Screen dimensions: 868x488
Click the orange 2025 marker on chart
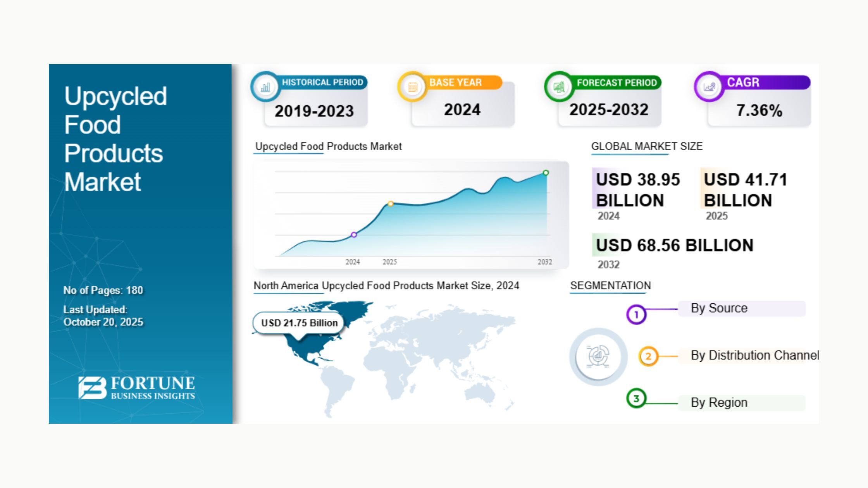point(391,204)
